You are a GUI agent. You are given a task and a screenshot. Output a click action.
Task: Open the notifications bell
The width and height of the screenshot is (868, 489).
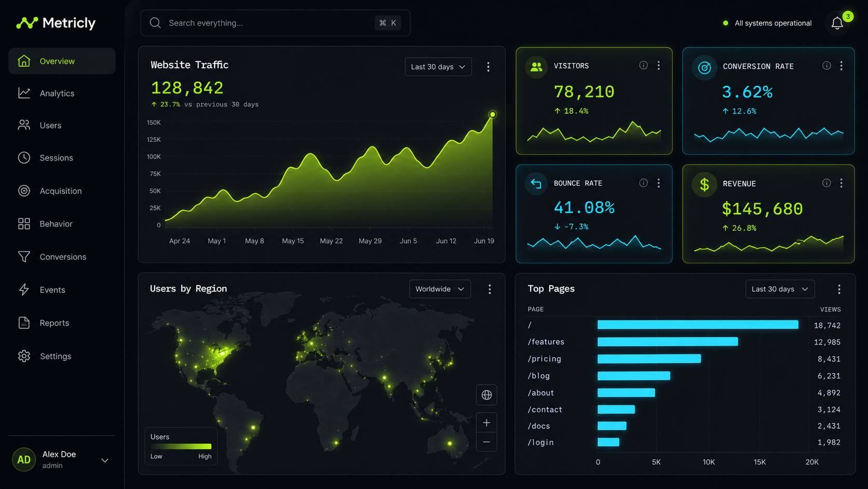(837, 23)
